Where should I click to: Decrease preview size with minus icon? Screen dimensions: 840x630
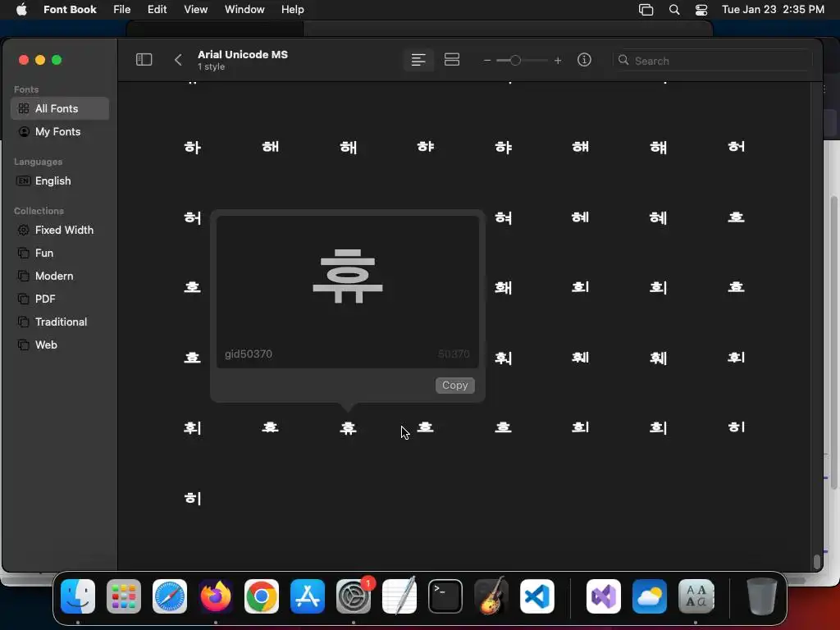pos(487,61)
